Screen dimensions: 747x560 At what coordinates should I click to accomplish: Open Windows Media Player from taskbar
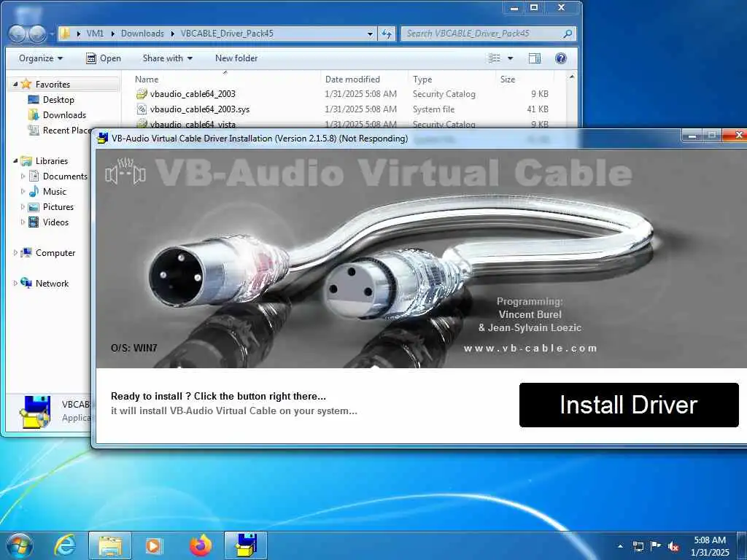[x=153, y=545]
